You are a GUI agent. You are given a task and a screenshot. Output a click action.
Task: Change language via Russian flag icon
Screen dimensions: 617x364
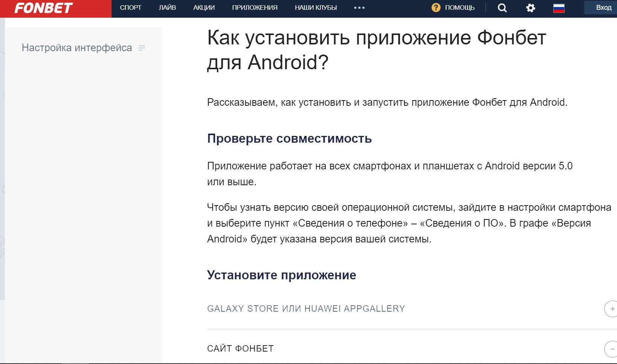[x=559, y=8]
